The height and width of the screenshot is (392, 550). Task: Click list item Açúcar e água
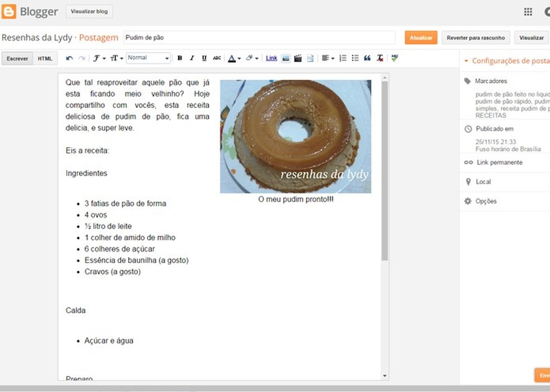point(109,341)
